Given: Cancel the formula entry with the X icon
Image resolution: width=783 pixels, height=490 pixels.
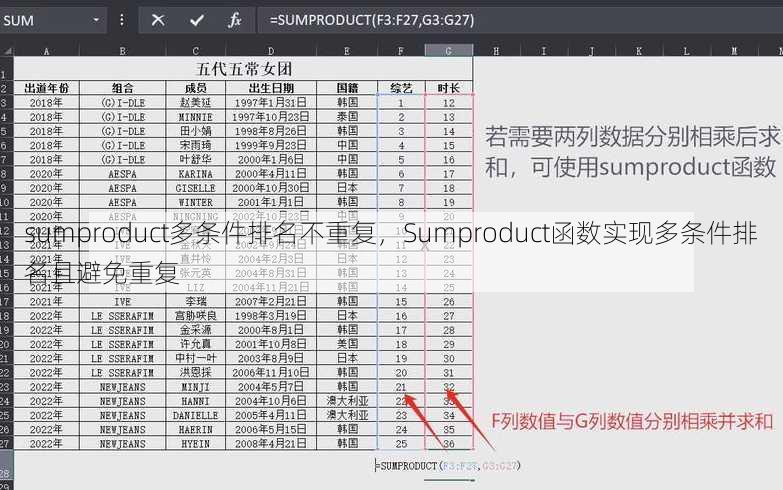Looking at the screenshot, I should (x=158, y=20).
